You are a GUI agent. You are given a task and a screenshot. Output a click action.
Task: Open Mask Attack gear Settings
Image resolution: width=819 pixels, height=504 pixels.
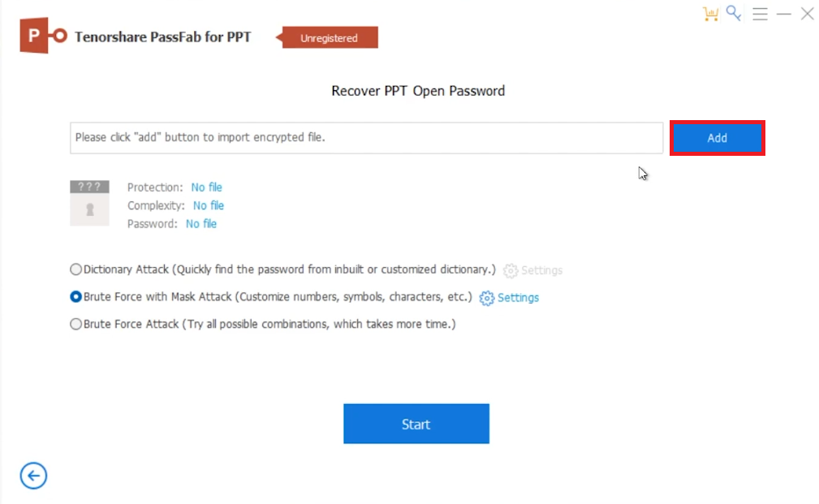coord(509,298)
